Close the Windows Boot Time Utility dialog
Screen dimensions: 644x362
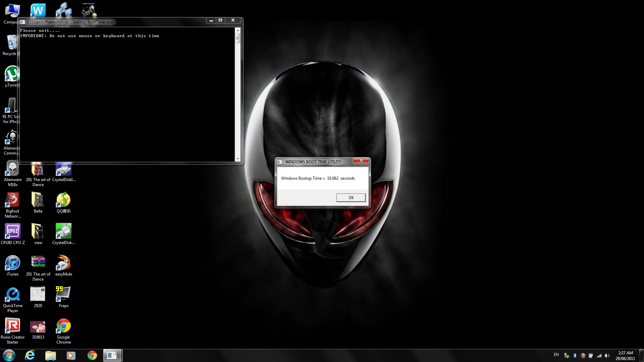361,161
